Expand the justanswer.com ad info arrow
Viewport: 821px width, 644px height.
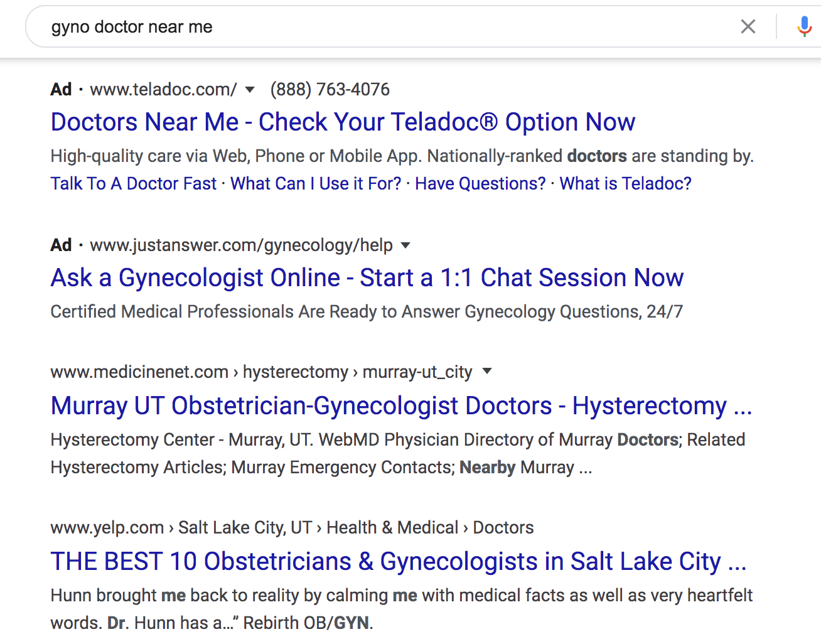coord(405,246)
